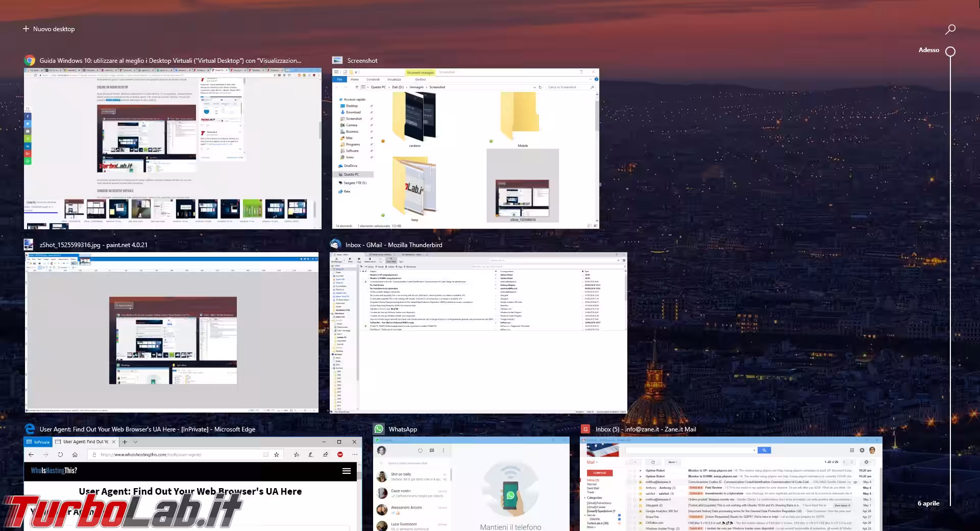Click the Microsoft Edge app icon
980x531 pixels.
[30, 429]
